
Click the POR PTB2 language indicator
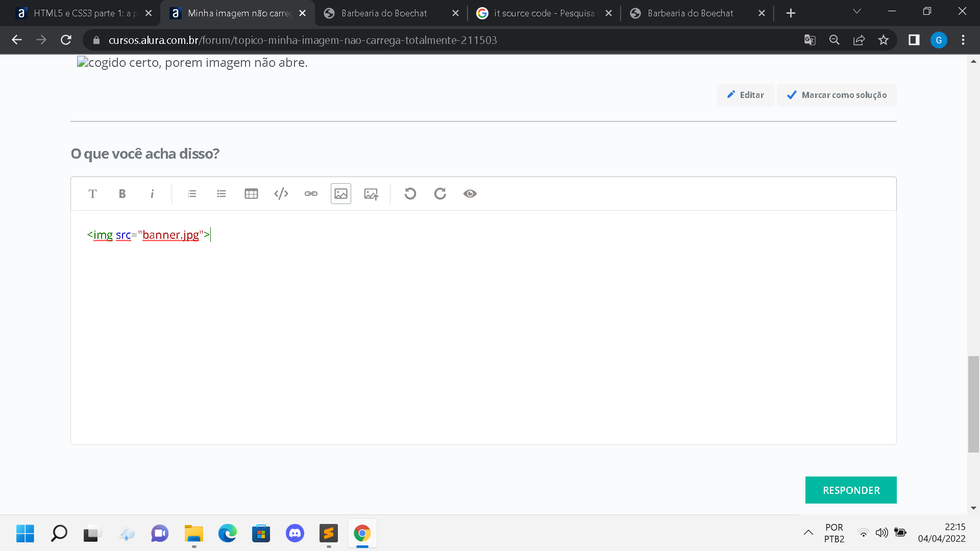834,533
